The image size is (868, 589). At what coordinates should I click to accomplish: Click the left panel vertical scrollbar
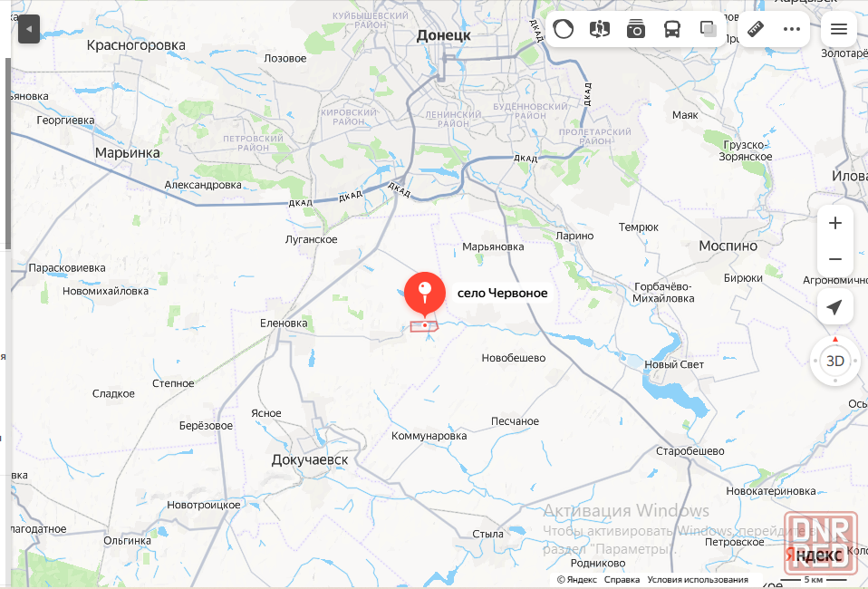(x=8, y=153)
